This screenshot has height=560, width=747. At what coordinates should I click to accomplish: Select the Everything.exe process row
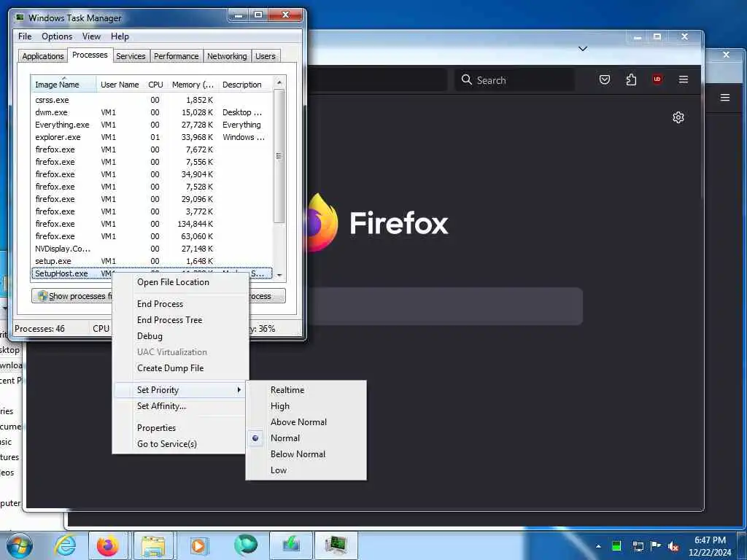152,125
